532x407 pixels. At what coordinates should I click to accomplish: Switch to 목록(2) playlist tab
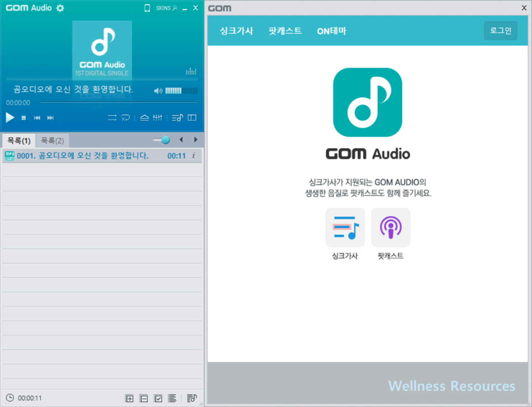[52, 141]
